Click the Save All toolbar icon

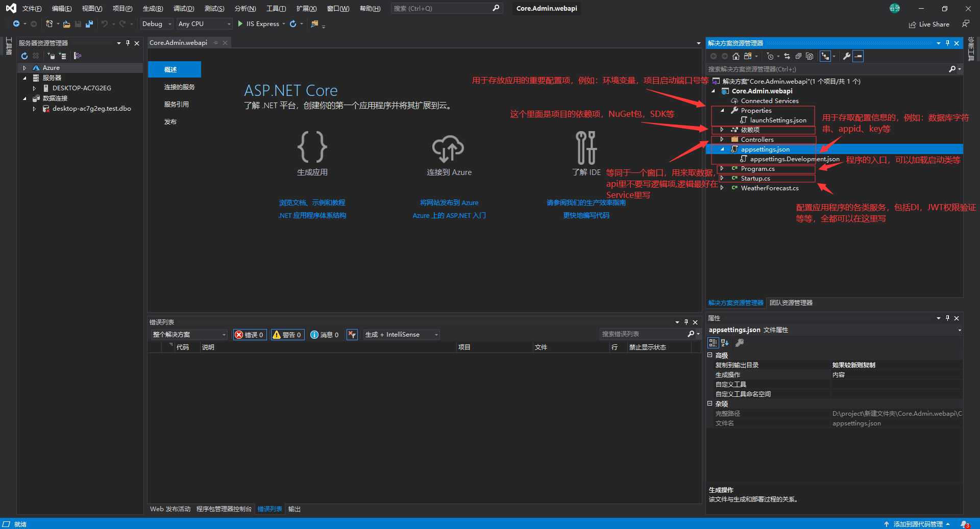click(x=89, y=24)
